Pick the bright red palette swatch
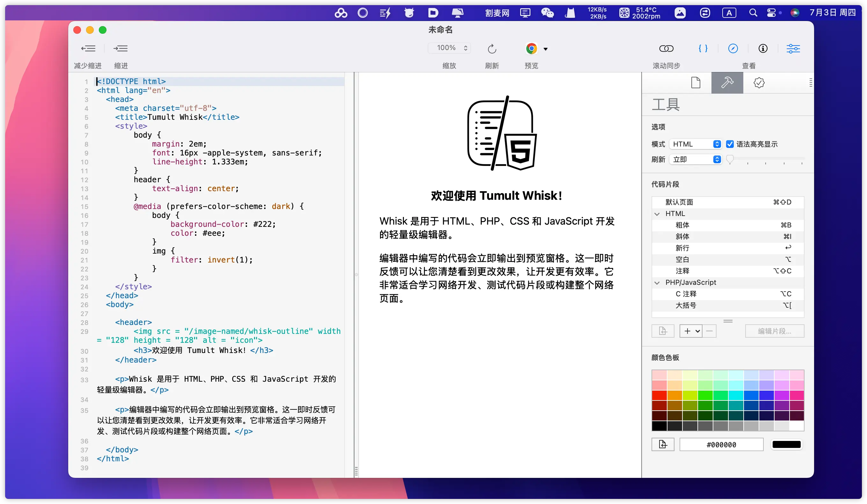 [x=659, y=395]
